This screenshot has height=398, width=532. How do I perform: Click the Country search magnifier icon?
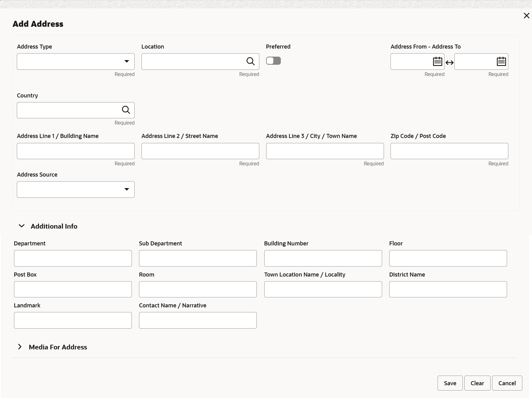[x=126, y=110]
